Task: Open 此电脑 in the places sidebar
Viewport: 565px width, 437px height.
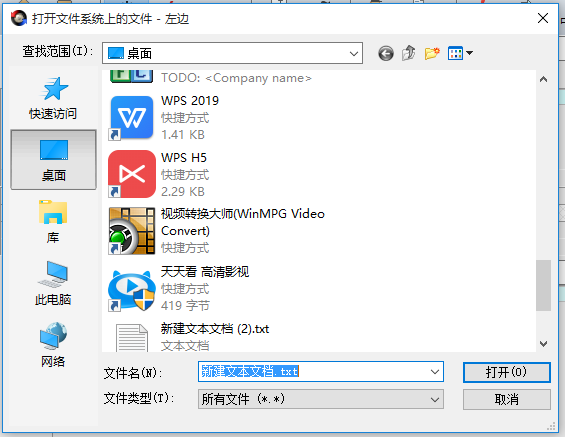Action: click(53, 284)
